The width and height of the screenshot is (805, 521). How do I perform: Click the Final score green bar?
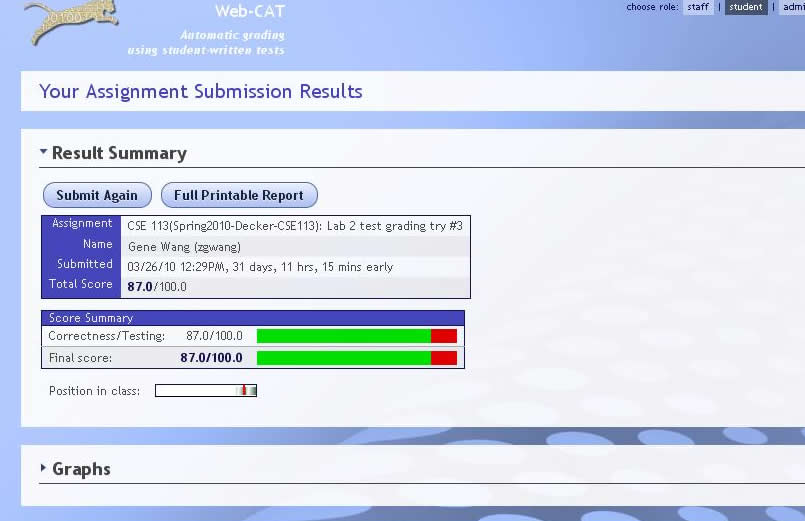343,357
